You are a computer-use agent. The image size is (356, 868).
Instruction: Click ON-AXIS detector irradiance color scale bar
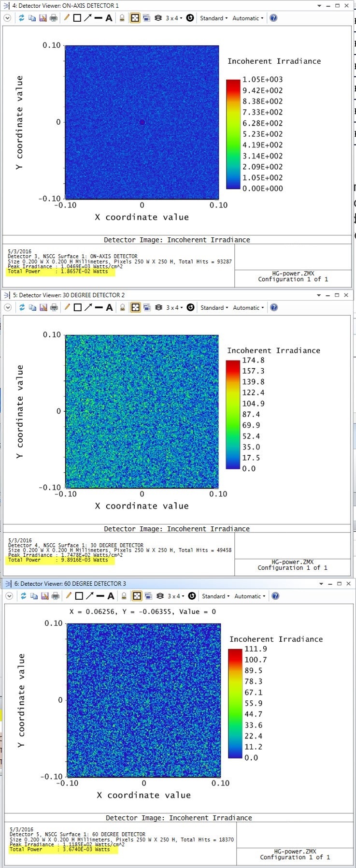pyautogui.click(x=233, y=134)
